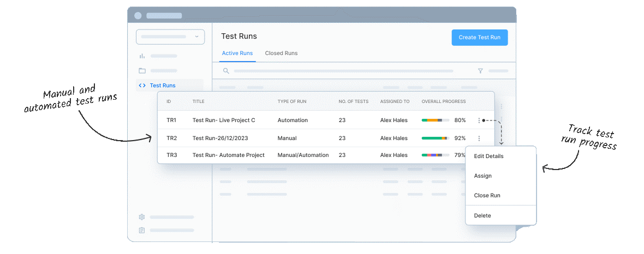Click the NO. OF TESTS column header
Image resolution: width=644 pixels, height=254 pixels.
354,101
